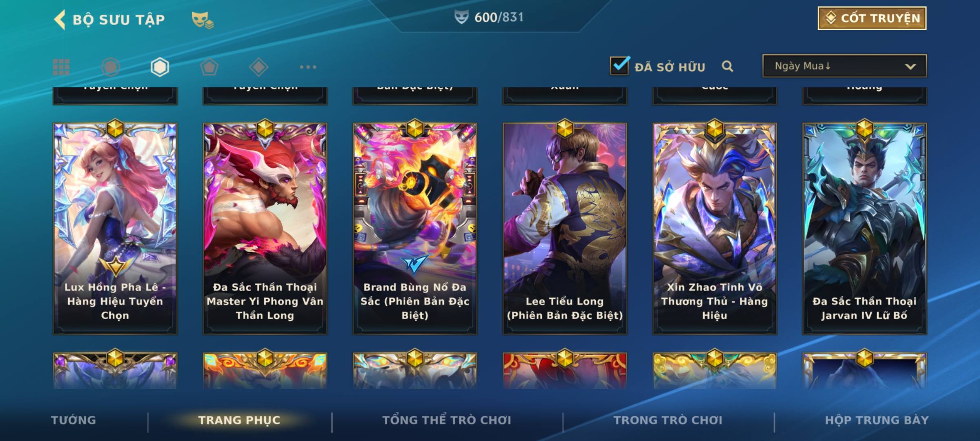This screenshot has width=980, height=441.
Task: Switch to Tổng Thể Trò Chơi tab
Action: point(447,420)
